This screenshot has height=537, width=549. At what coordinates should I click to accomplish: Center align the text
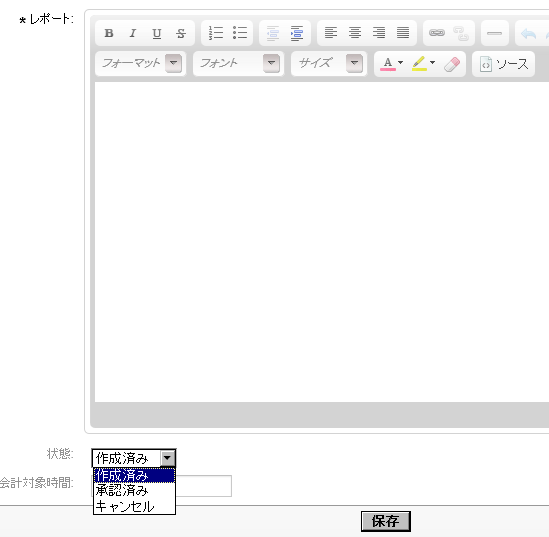pos(355,33)
